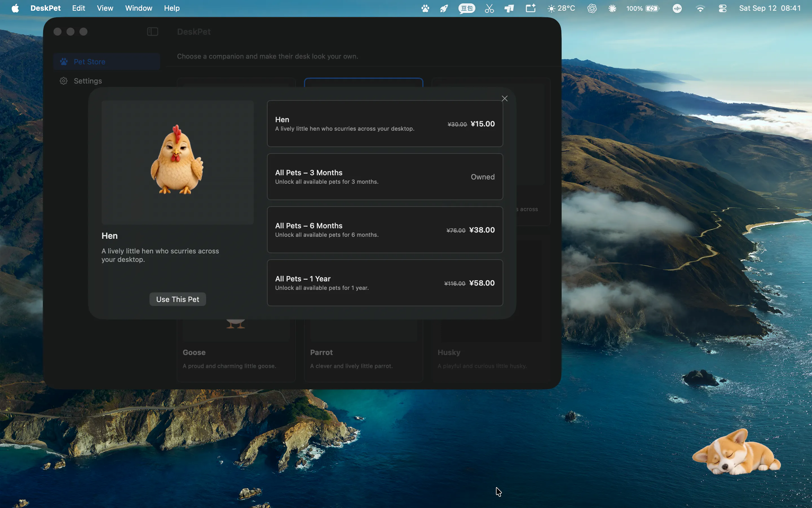Open Control Center
The width and height of the screenshot is (812, 508).
(722, 8)
